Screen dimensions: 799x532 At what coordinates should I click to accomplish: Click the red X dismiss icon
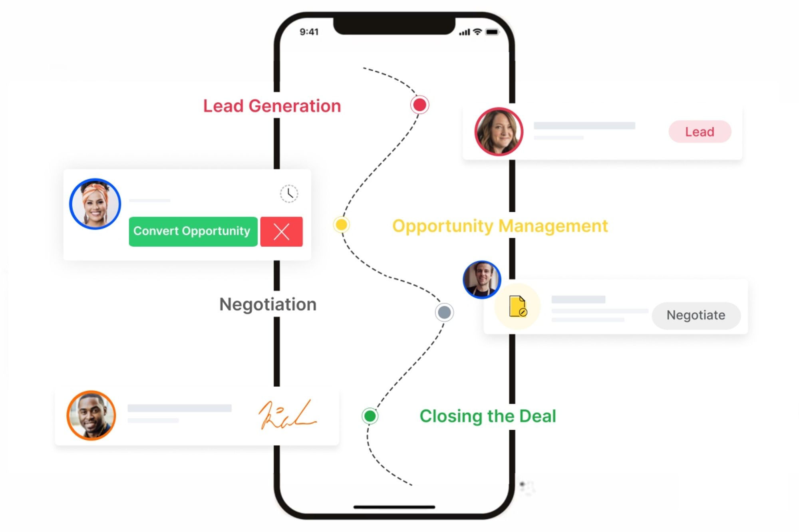point(280,230)
